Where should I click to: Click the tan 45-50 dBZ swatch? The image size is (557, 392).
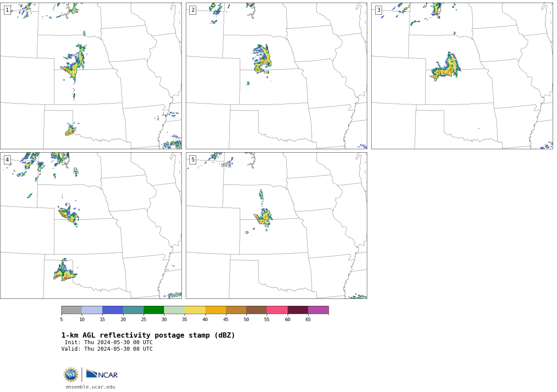point(236,310)
